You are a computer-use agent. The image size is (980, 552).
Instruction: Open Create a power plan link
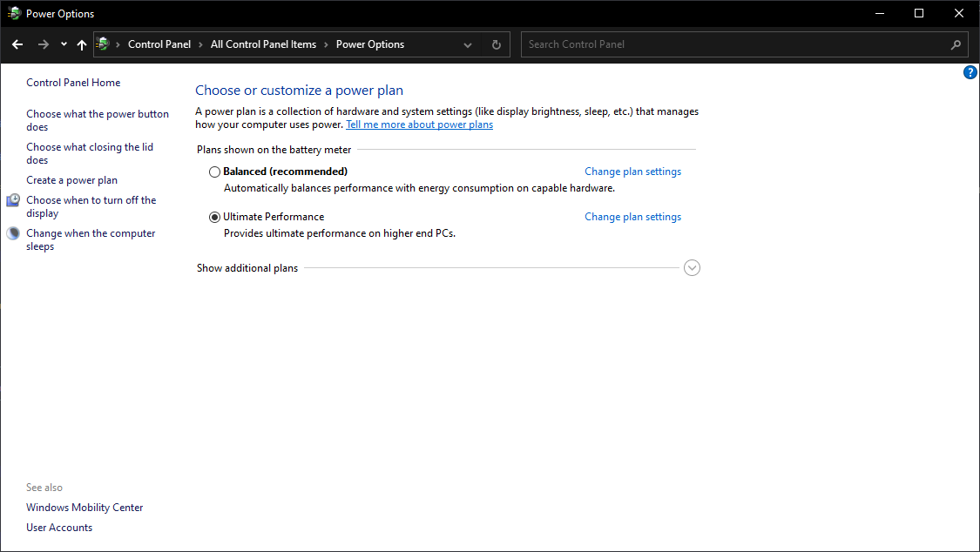coord(71,180)
